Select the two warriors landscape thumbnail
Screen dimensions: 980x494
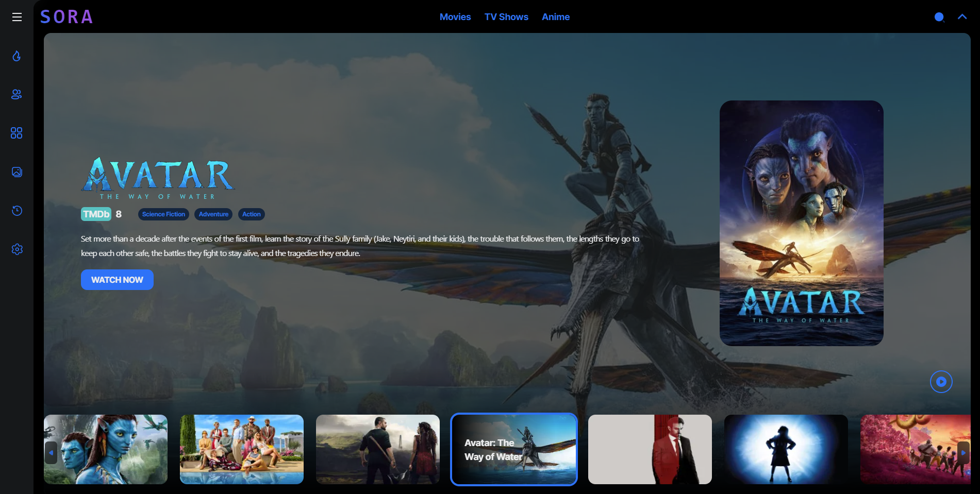[378, 449]
